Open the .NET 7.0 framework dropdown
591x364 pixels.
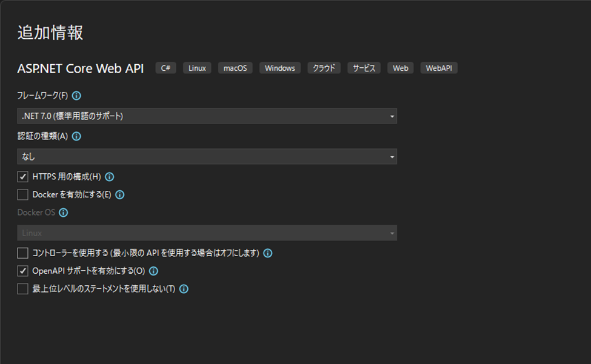[207, 116]
